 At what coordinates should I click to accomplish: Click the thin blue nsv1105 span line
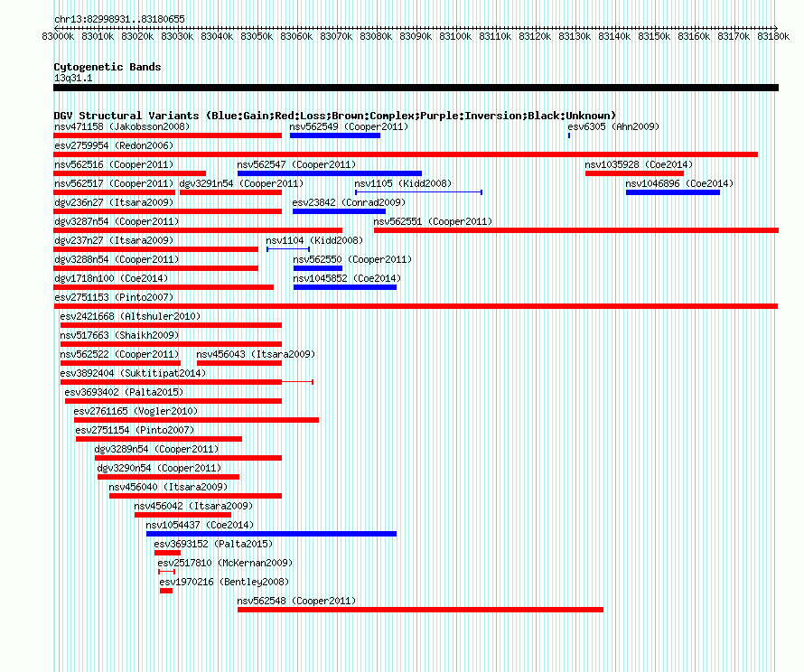pyautogui.click(x=418, y=192)
